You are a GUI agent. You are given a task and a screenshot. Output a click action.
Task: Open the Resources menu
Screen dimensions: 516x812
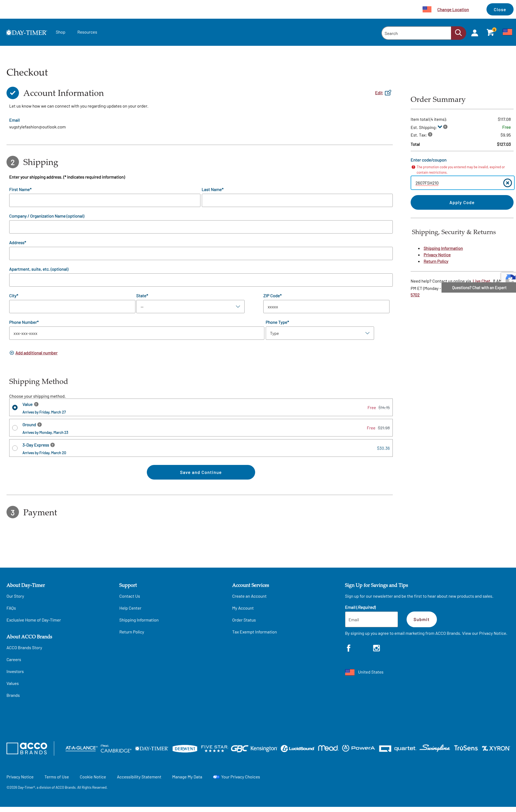pyautogui.click(x=87, y=32)
